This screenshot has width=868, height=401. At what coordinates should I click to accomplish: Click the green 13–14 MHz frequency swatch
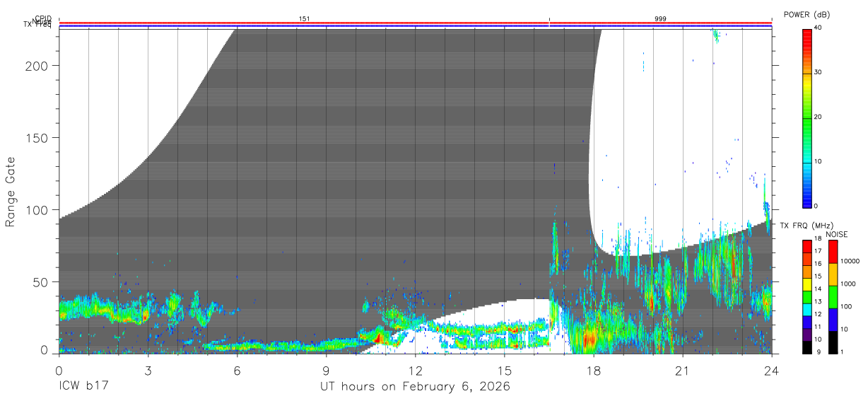tap(807, 296)
